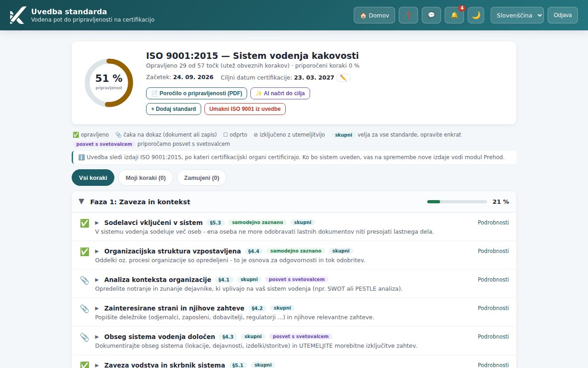Click paperclip icon for Zainteresirane strani
588x368 pixels.
point(85,308)
